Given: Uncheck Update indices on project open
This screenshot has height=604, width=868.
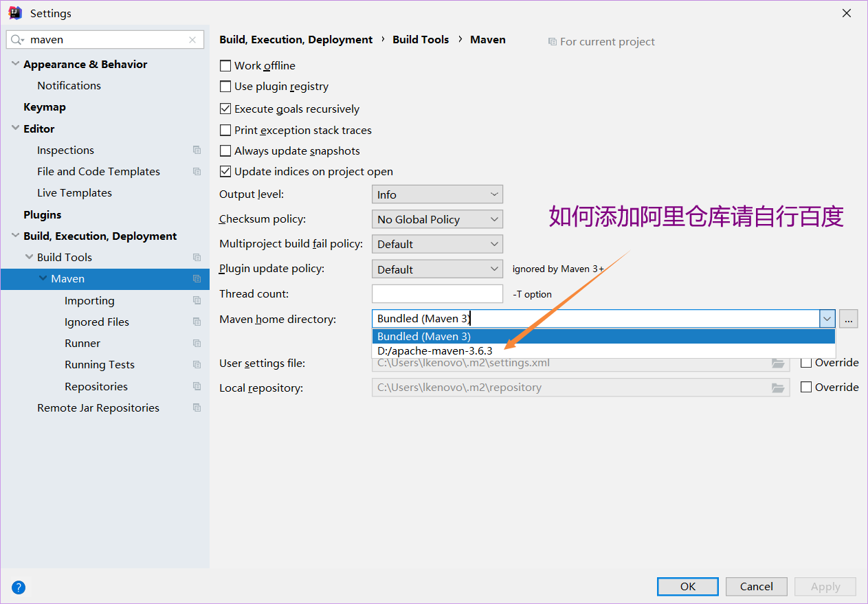Looking at the screenshot, I should click(x=225, y=171).
